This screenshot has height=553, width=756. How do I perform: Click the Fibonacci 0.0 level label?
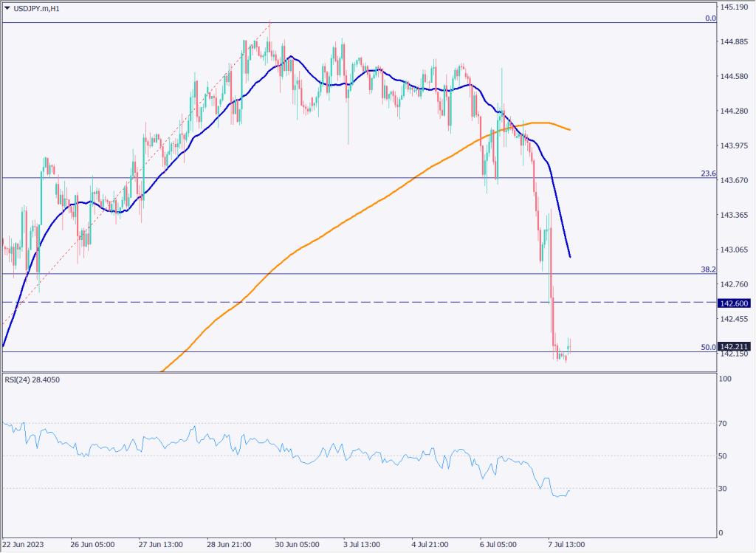pos(709,18)
